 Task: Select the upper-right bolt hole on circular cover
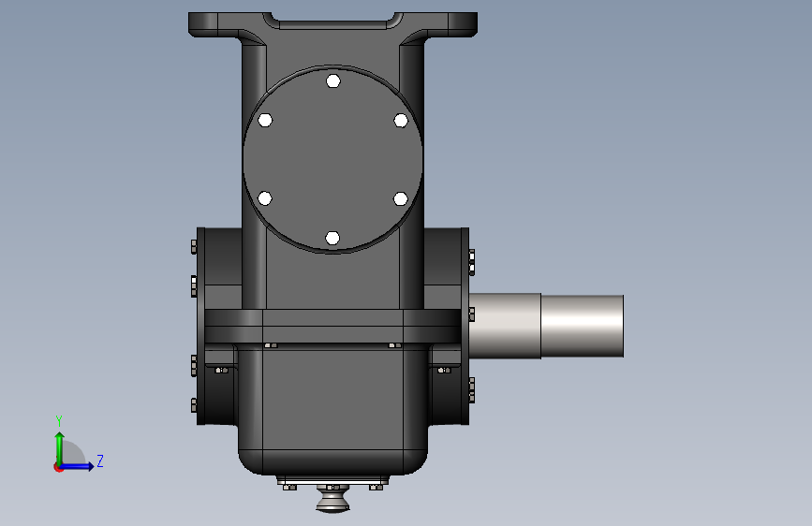[401, 121]
